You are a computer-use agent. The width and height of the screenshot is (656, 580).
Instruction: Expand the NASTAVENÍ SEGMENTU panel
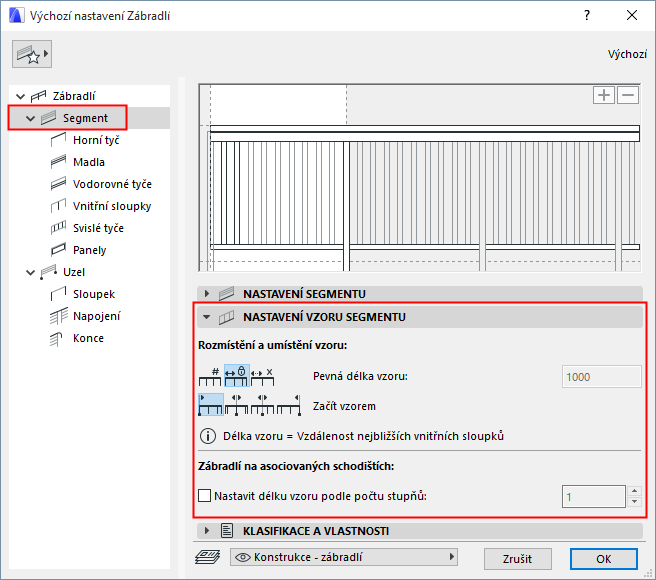pyautogui.click(x=207, y=294)
